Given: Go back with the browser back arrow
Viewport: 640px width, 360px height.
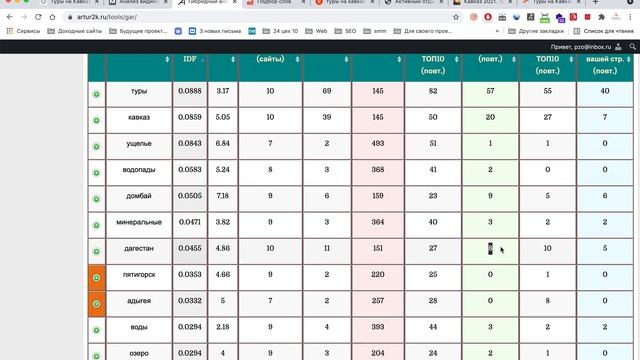Looking at the screenshot, I should point(10,17).
